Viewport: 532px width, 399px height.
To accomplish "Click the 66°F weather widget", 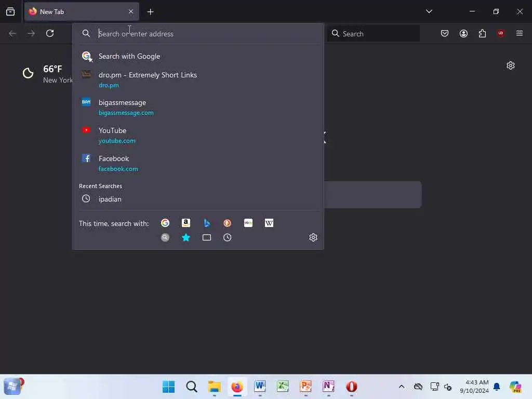I will coord(47,74).
